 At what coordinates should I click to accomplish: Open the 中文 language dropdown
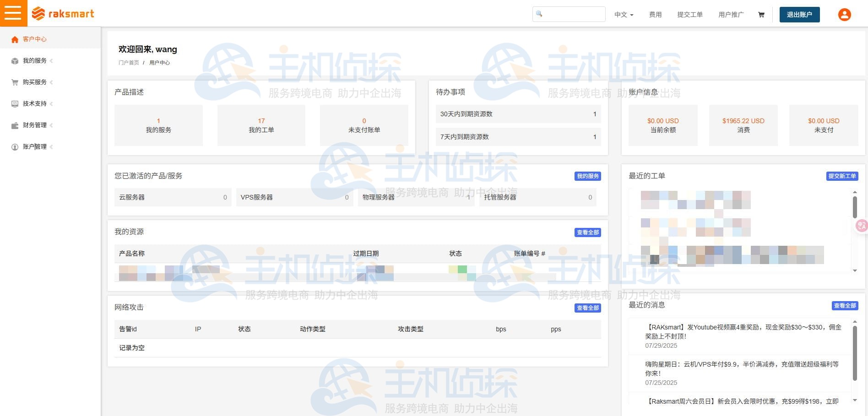point(623,14)
